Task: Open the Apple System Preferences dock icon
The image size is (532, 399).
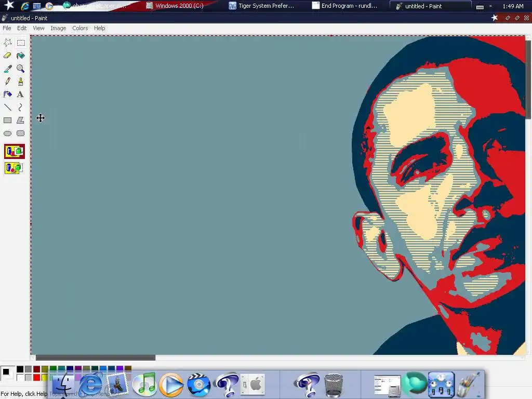Action: [x=252, y=385]
